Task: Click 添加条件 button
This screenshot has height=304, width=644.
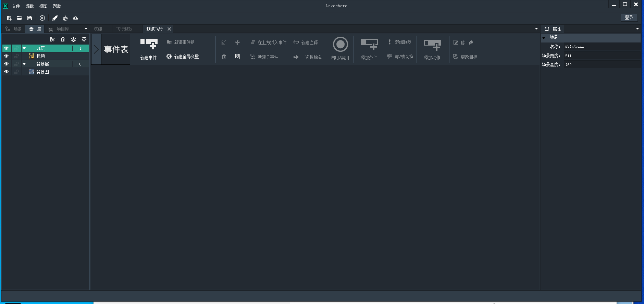Action: pos(369,49)
